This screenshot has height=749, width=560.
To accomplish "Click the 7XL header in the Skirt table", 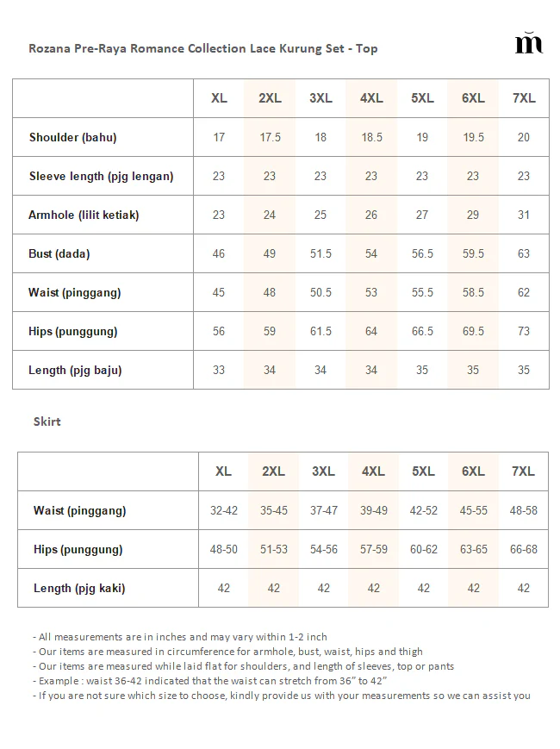I will click(523, 471).
